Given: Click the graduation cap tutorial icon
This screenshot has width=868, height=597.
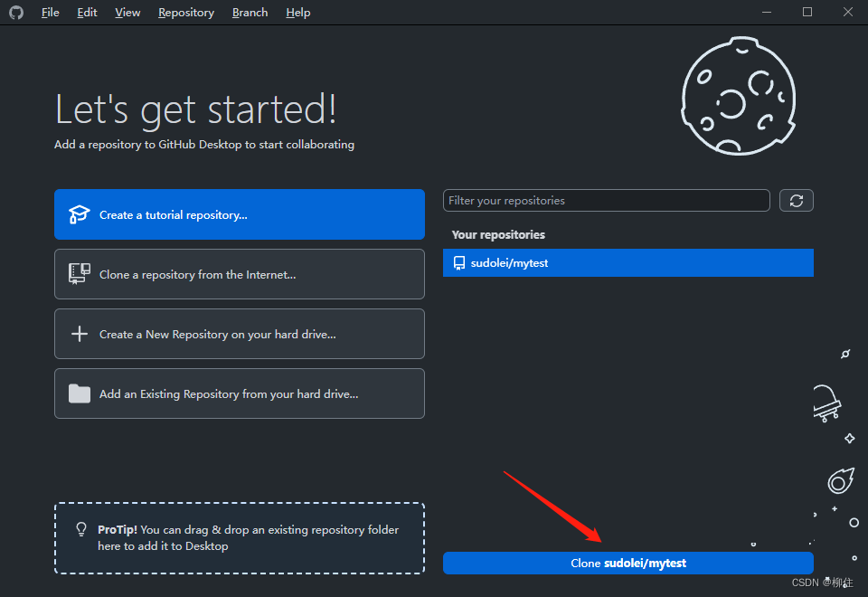Looking at the screenshot, I should coord(80,214).
